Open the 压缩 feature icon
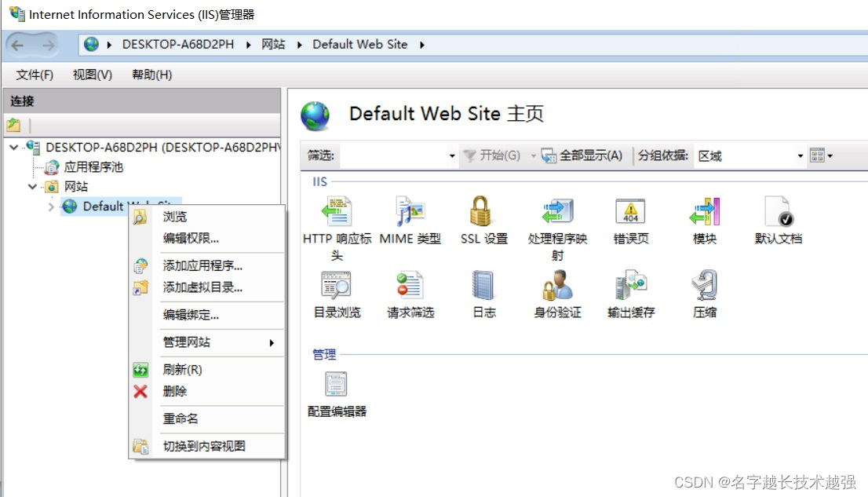The width and height of the screenshot is (868, 497). [x=705, y=285]
